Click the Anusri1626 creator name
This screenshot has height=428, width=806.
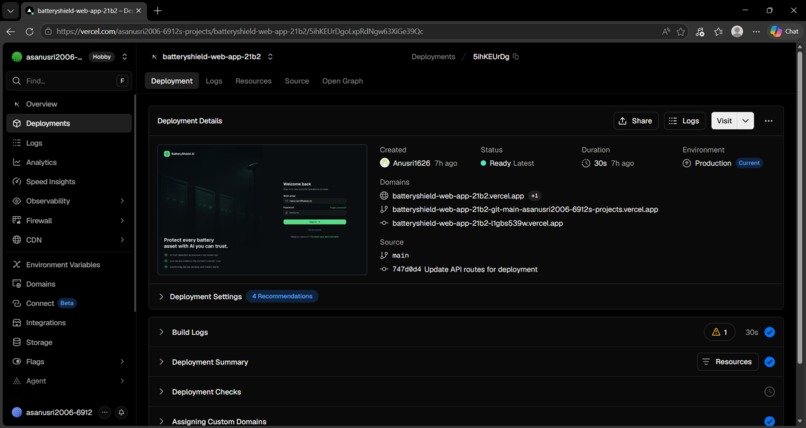[x=411, y=163]
